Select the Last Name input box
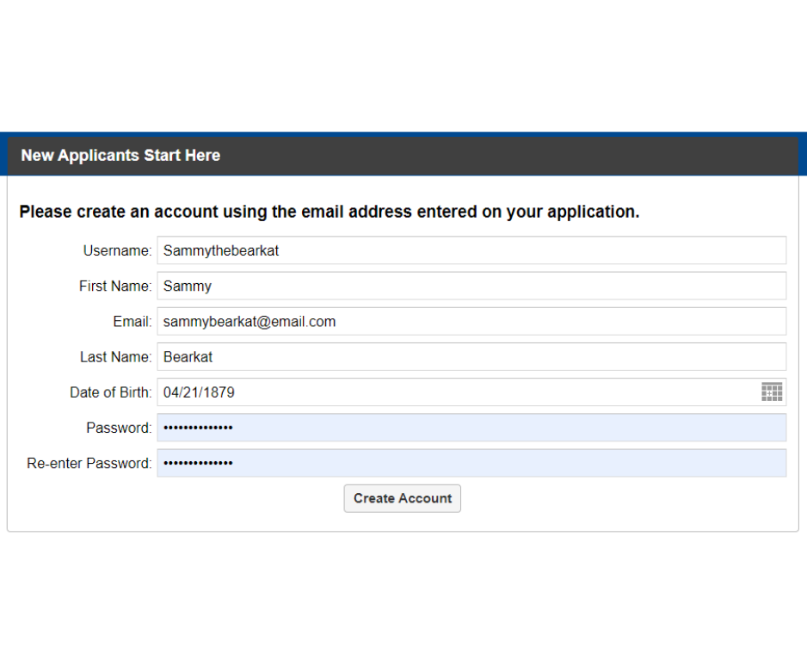The height and width of the screenshot is (672, 807). coord(471,356)
